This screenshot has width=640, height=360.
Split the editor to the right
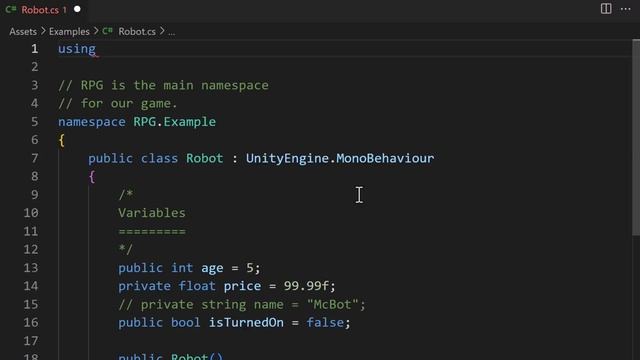[606, 9]
